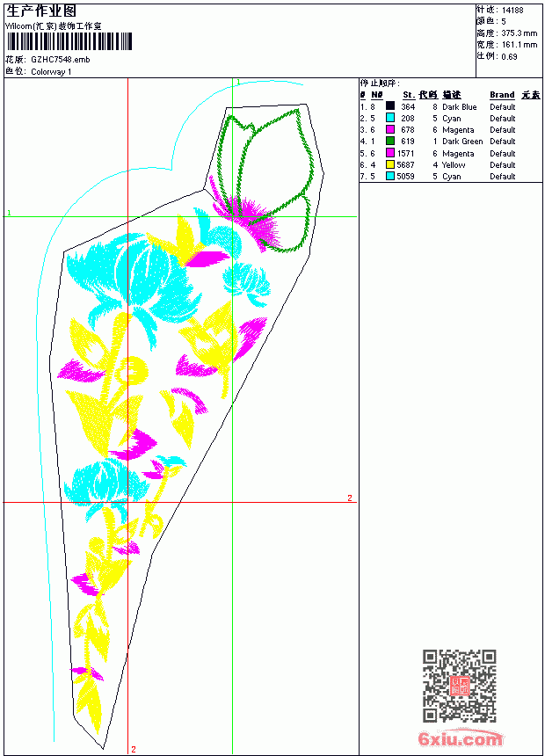This screenshot has width=545, height=756.
Task: Select the first Cyan swatch, stop 2
Action: [390, 118]
